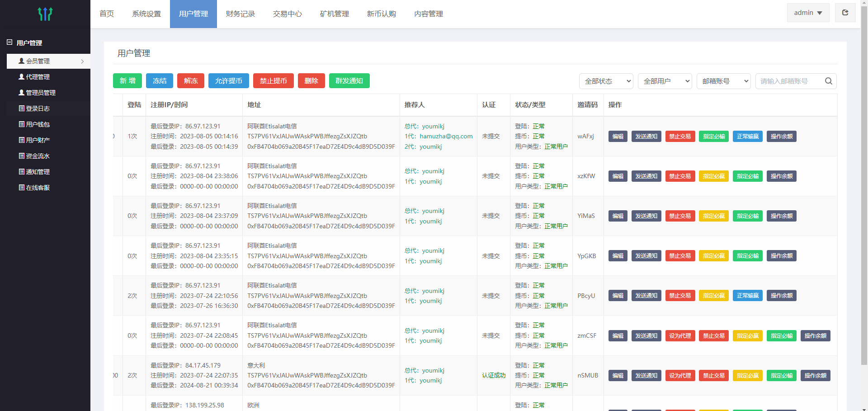Open the 矿机管理 top menu
This screenshot has height=411, width=868.
pyautogui.click(x=334, y=14)
